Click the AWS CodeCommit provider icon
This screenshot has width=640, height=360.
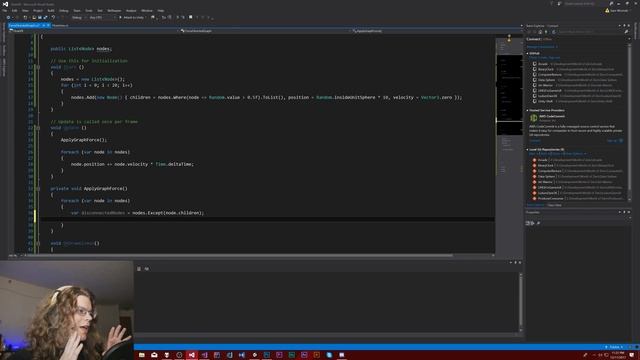533,118
